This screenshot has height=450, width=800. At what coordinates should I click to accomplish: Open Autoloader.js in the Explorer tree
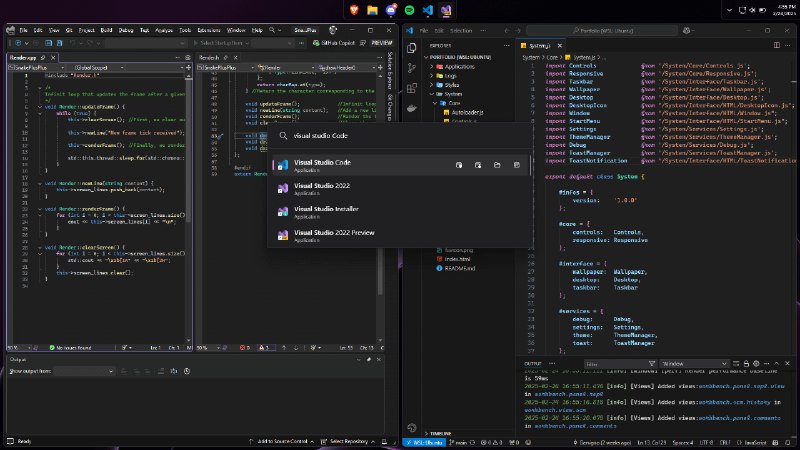(467, 112)
